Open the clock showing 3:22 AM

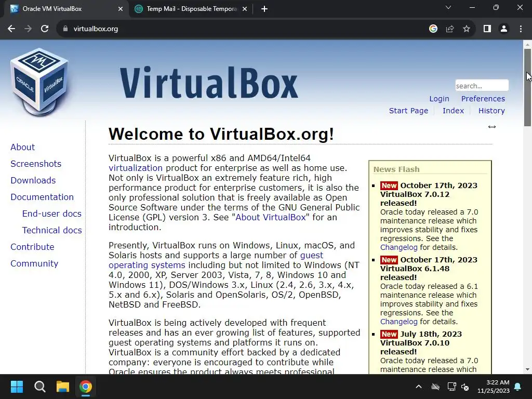pyautogui.click(x=494, y=387)
